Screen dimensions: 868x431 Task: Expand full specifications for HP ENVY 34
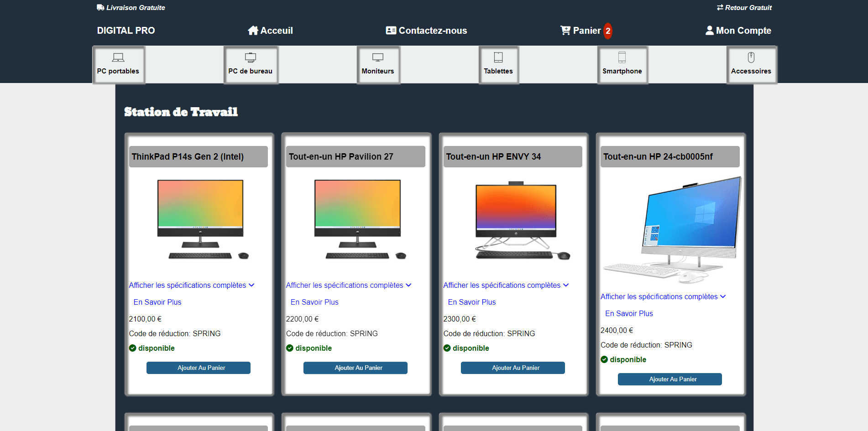point(506,285)
